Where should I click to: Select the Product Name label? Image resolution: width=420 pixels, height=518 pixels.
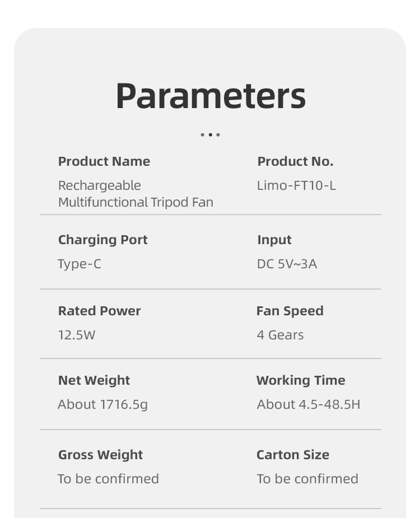[104, 161]
